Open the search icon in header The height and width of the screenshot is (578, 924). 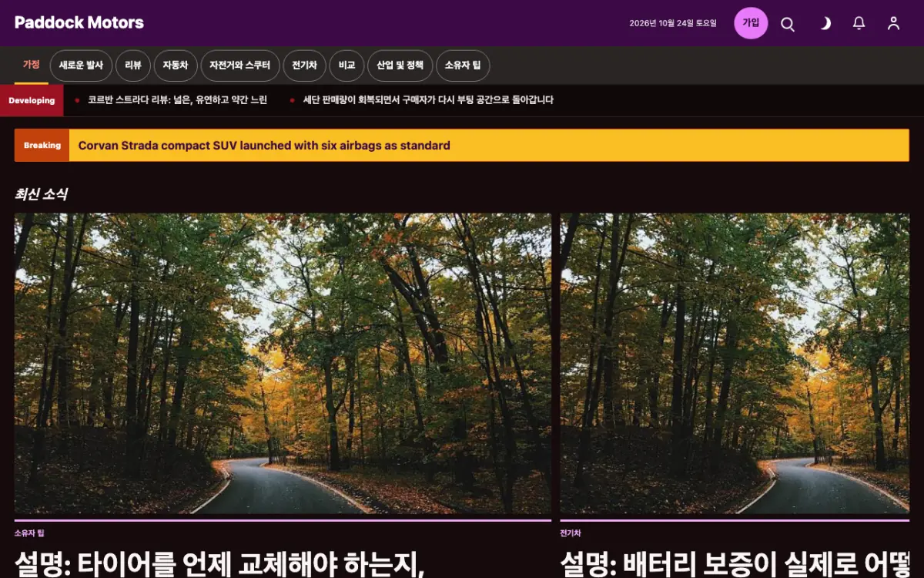(788, 23)
